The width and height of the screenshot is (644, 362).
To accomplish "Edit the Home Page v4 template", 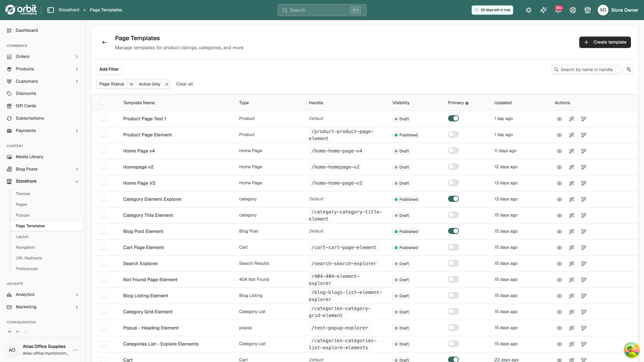I will tap(583, 151).
